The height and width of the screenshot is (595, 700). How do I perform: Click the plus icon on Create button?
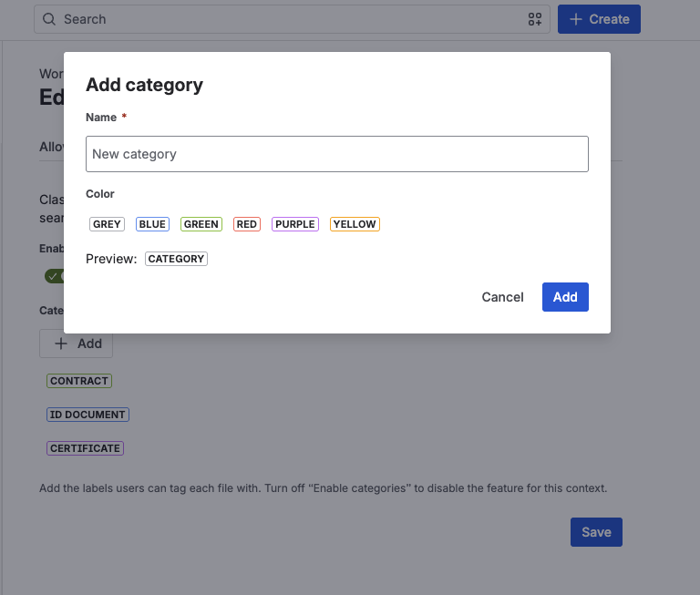576,19
